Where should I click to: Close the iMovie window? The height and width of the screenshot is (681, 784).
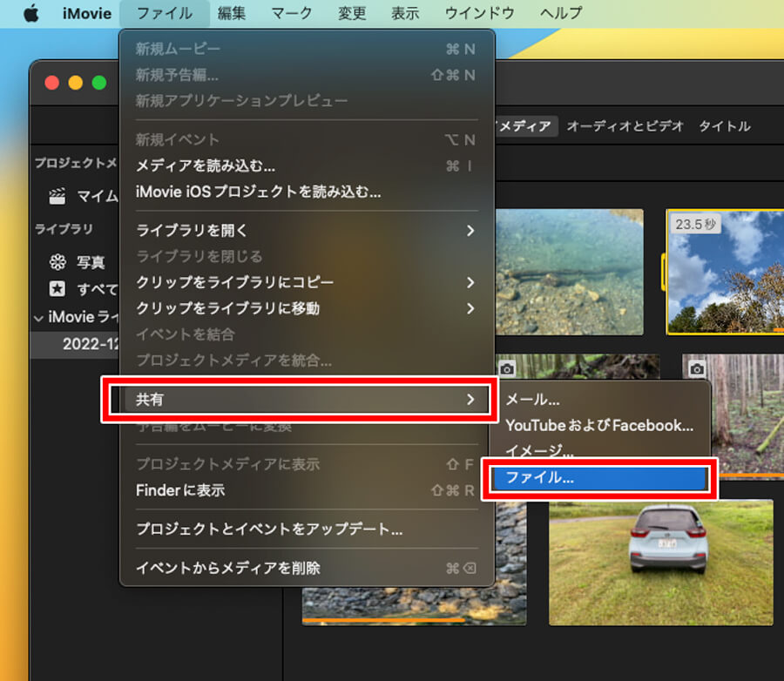pos(52,83)
